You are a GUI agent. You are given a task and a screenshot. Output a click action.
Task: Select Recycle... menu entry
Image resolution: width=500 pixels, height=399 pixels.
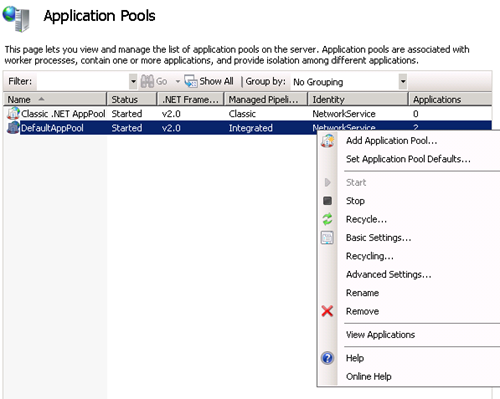click(x=366, y=219)
